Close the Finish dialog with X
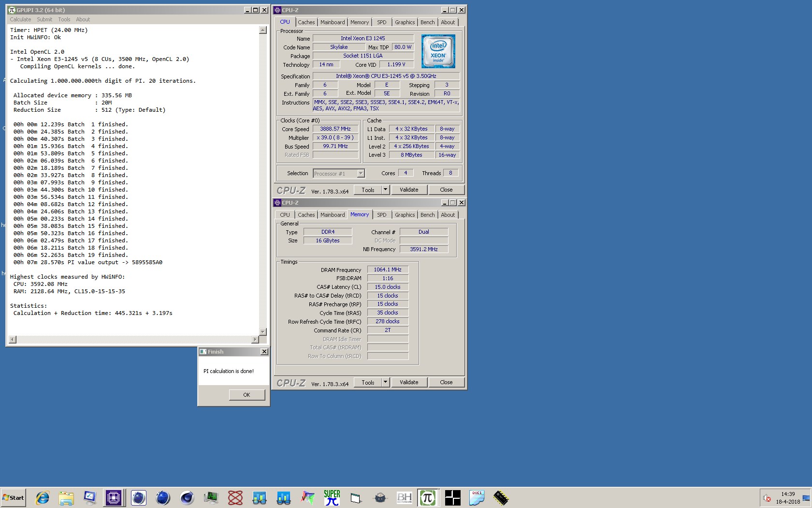Image resolution: width=812 pixels, height=508 pixels. point(264,352)
